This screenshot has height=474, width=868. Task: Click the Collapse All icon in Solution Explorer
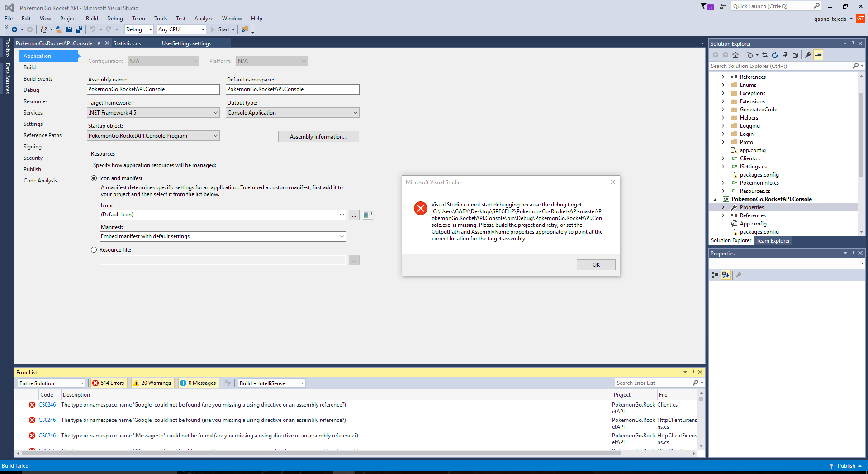coord(785,55)
